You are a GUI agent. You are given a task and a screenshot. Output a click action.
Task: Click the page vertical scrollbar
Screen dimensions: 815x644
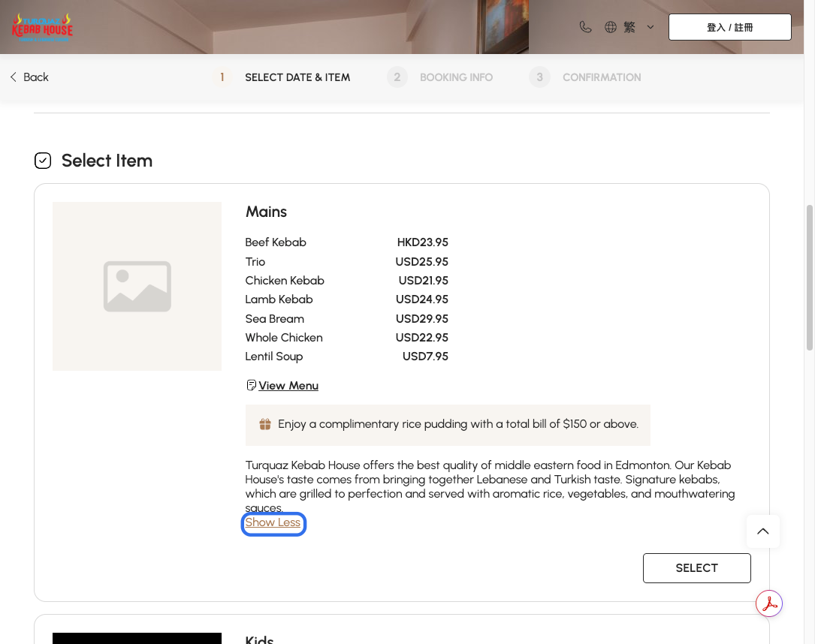click(x=809, y=278)
